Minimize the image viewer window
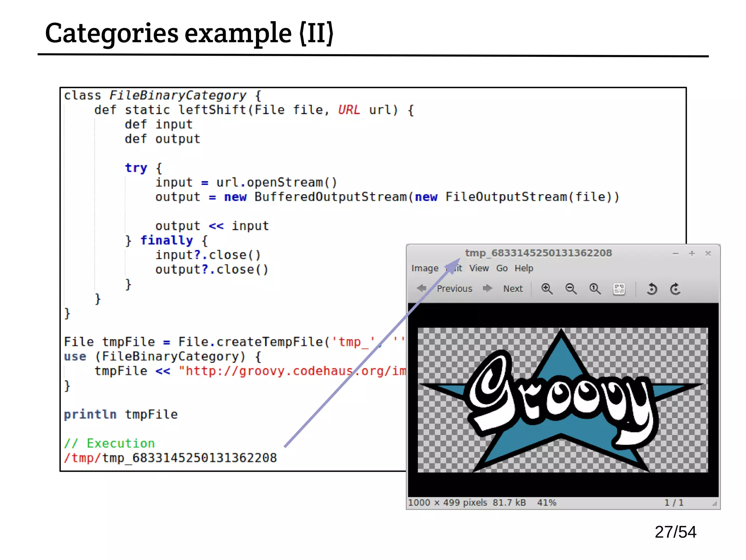 [675, 254]
